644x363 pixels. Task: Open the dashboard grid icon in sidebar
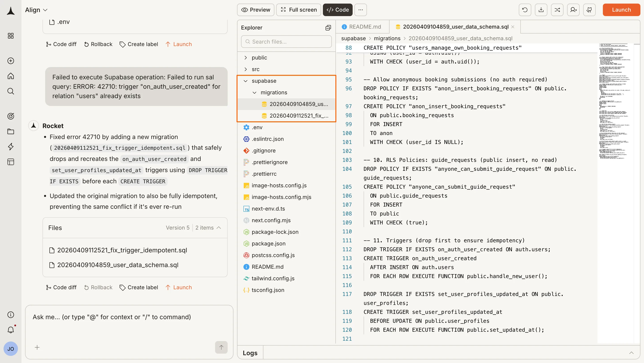pos(11,36)
